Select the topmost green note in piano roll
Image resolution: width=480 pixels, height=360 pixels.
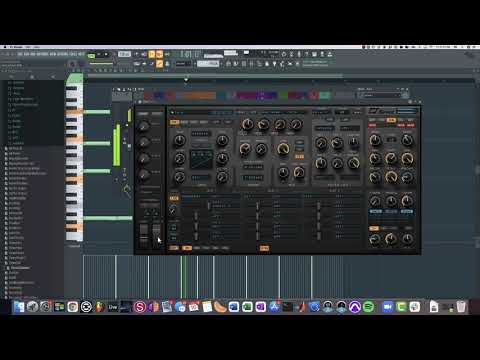97,112
